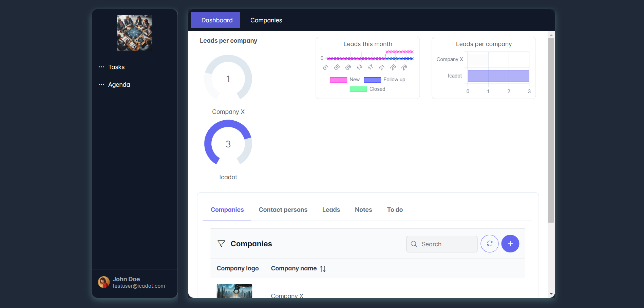Click Icadot axis label in bar chart
This screenshot has width=644, height=308.
(x=455, y=76)
